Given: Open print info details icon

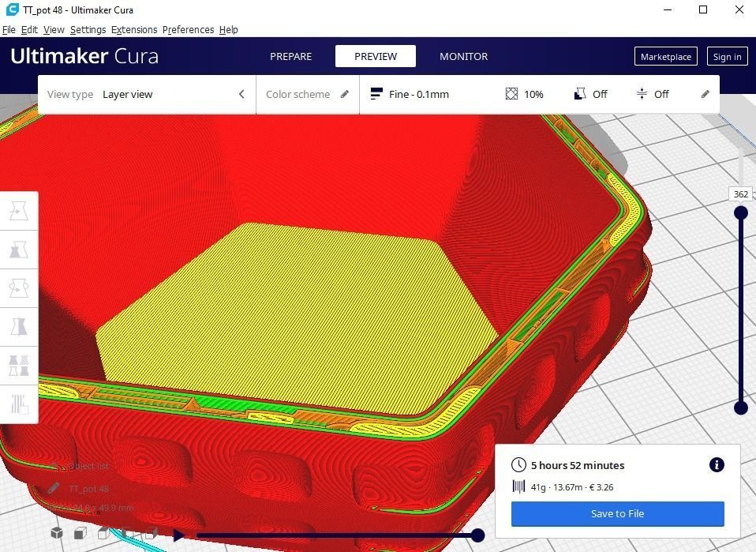Looking at the screenshot, I should (x=717, y=464).
